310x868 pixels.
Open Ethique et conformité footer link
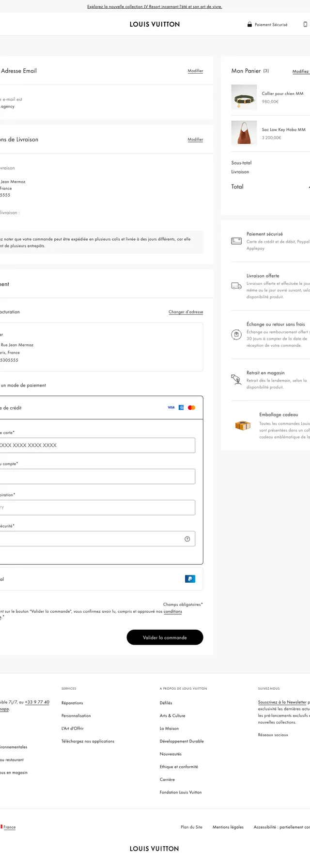pyautogui.click(x=179, y=767)
